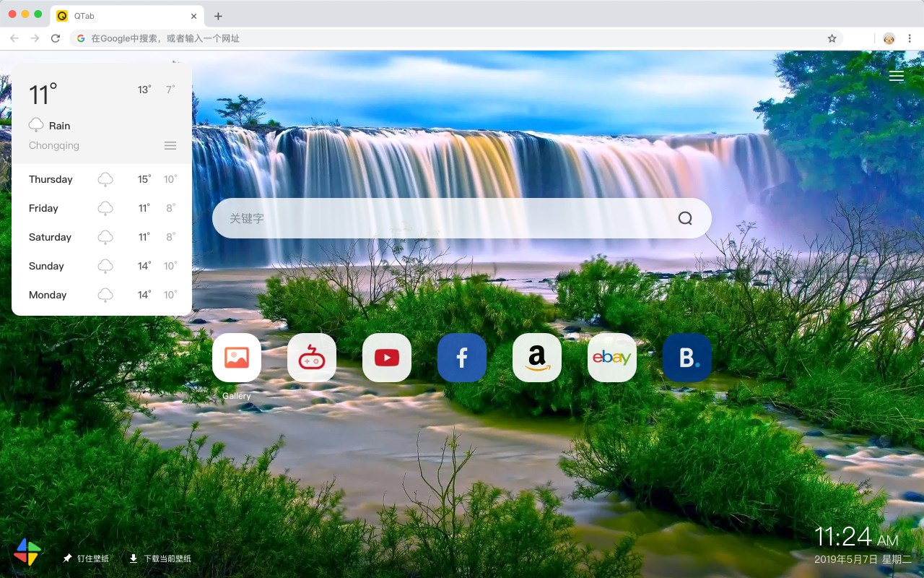Open a new browser tab
Screen dimensions: 924x578
218,16
